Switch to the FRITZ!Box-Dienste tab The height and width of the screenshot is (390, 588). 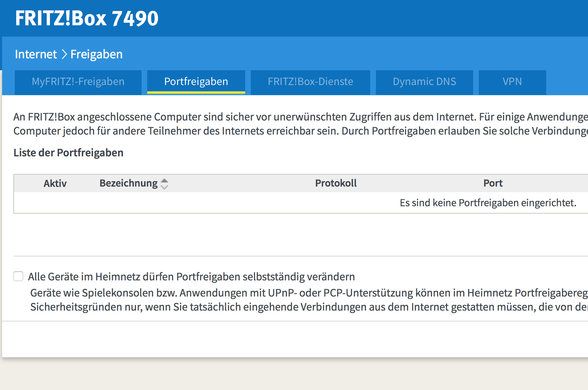[x=311, y=82]
